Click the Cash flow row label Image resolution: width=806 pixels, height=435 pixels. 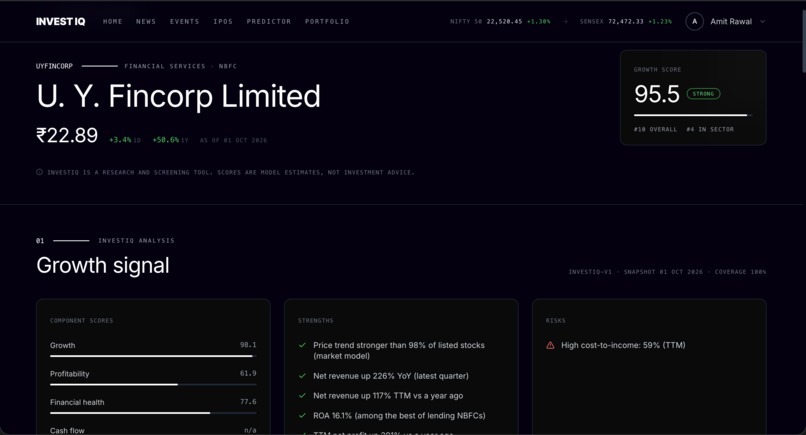click(x=67, y=430)
